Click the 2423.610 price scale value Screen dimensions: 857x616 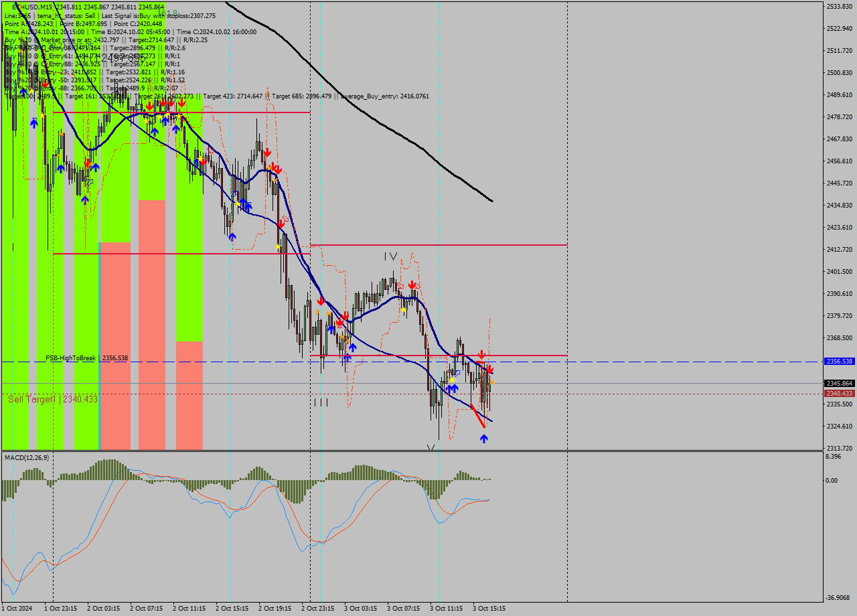coord(839,228)
